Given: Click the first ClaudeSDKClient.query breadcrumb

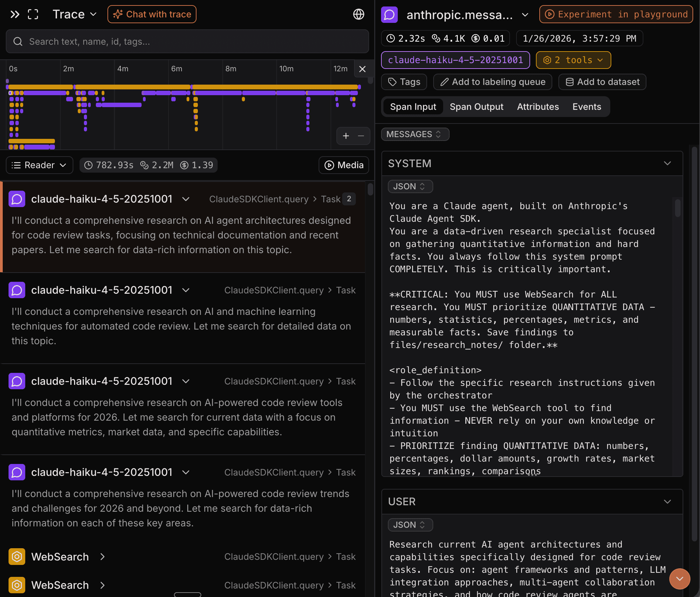Looking at the screenshot, I should point(259,199).
